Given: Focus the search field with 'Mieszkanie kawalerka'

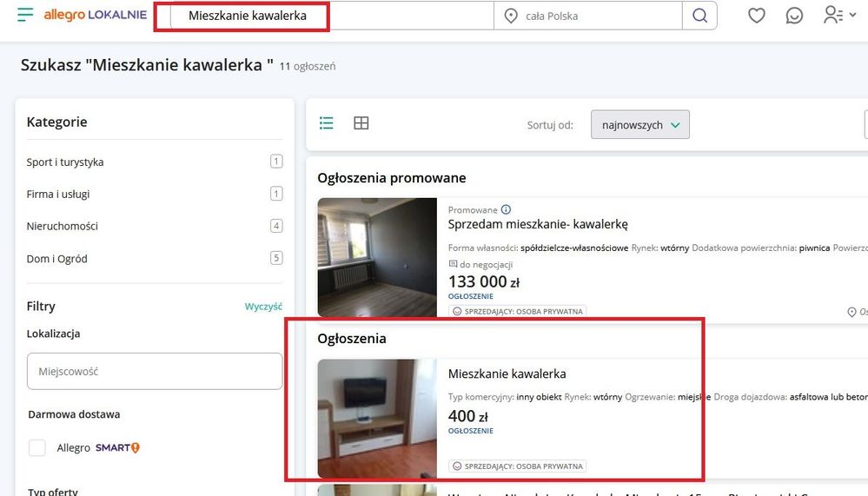Looking at the screenshot, I should (x=332, y=16).
